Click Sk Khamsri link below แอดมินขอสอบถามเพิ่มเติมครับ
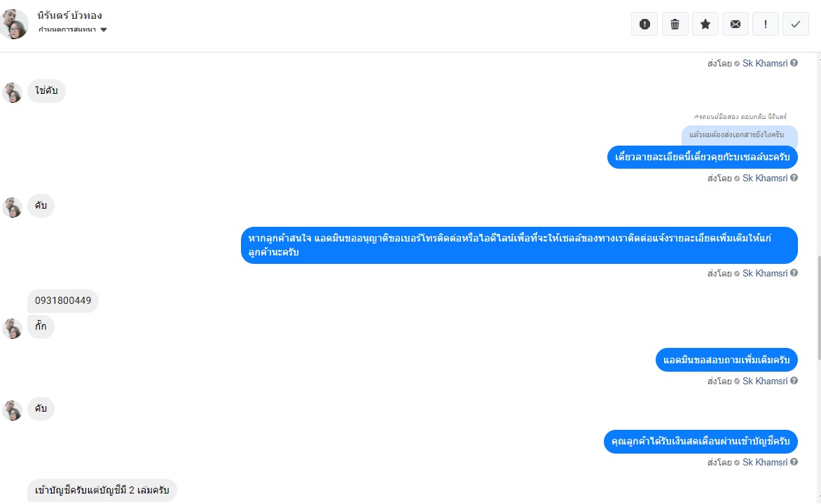 [765, 381]
